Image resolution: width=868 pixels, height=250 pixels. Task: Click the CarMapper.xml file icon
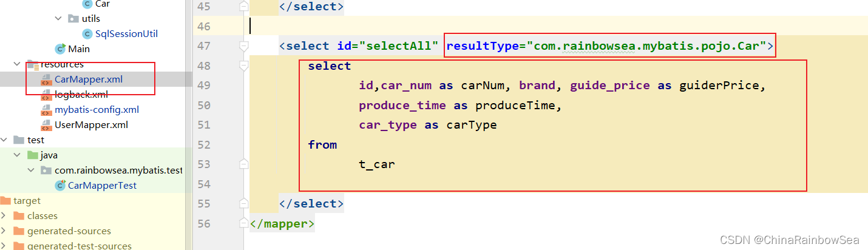click(x=46, y=79)
